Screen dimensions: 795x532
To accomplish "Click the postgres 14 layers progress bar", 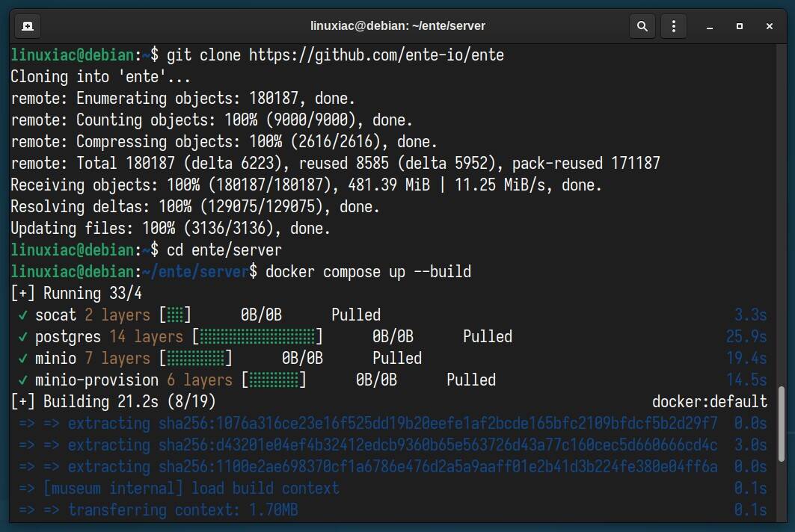I will click(257, 337).
